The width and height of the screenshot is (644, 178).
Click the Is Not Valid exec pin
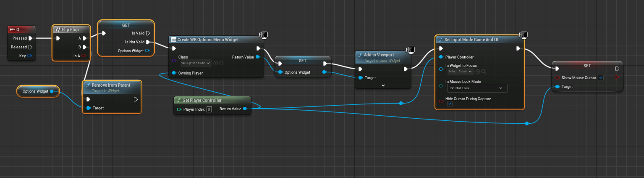click(x=148, y=42)
